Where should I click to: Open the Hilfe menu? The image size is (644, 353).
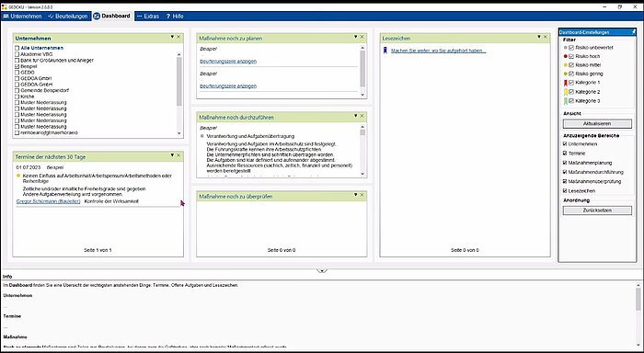pos(175,17)
